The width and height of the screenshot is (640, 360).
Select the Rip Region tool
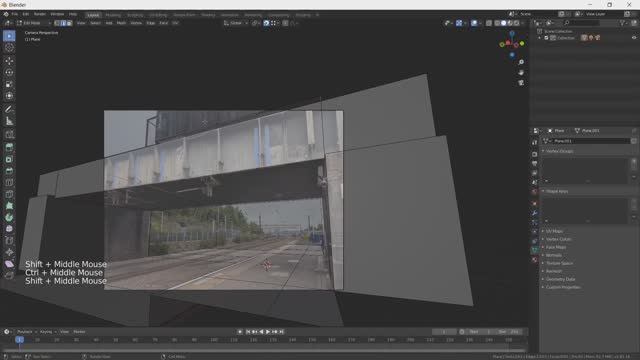pos(9,276)
